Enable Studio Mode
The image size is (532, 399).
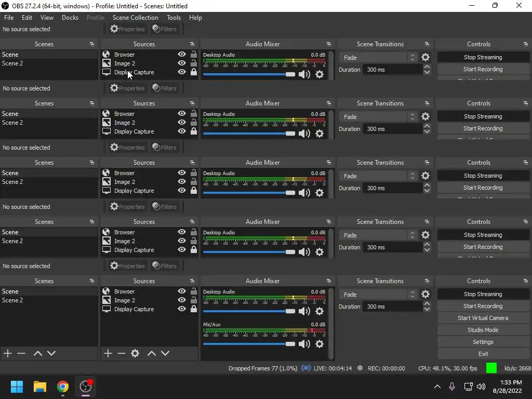coord(483,330)
